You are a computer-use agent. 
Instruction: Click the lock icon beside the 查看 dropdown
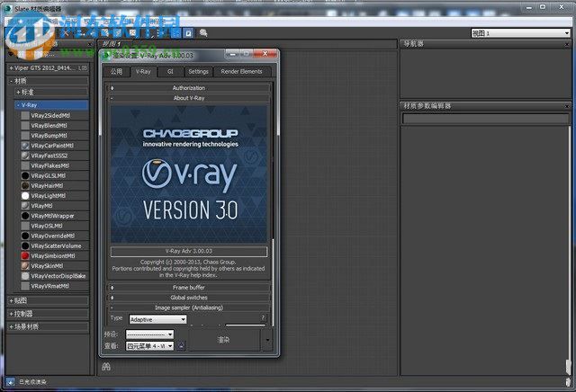181,346
